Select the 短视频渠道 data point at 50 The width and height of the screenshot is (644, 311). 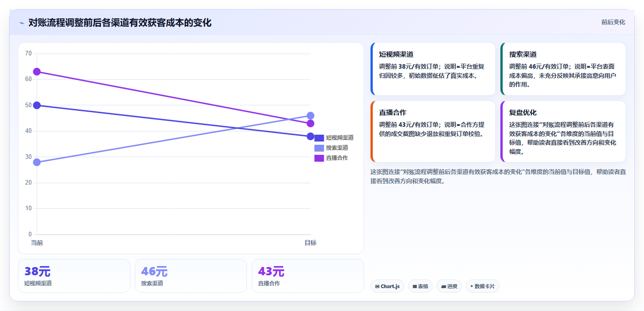37,105
